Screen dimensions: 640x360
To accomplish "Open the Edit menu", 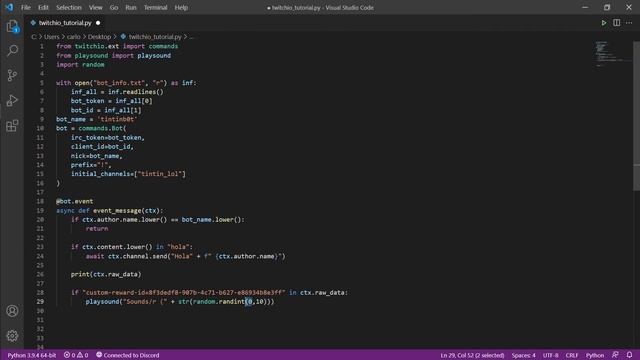I will tap(43, 7).
